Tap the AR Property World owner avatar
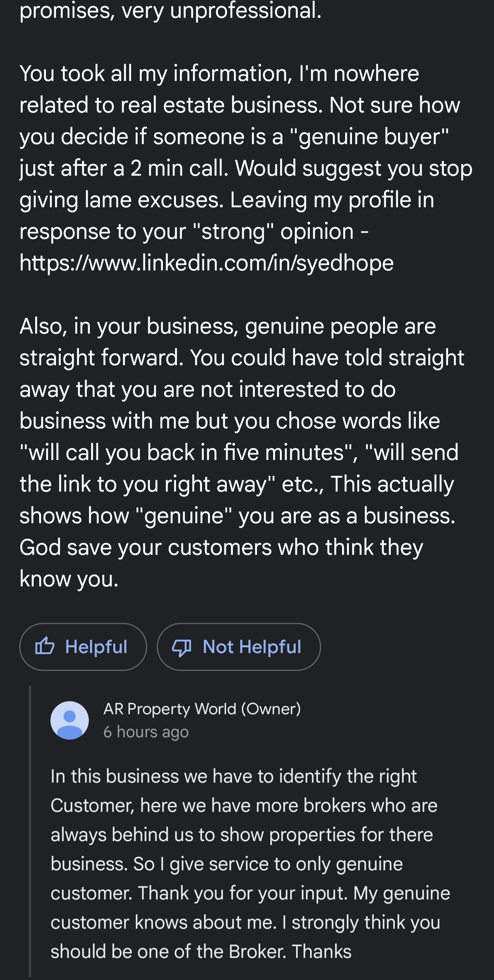The width and height of the screenshot is (494, 980). (70, 720)
